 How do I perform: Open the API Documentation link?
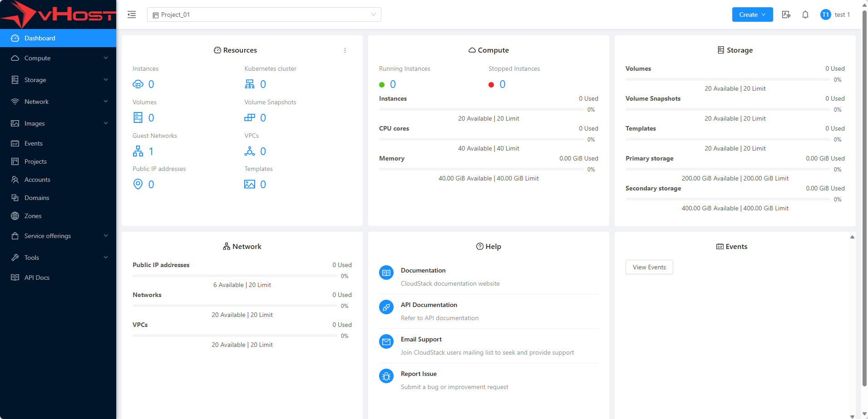(x=429, y=305)
